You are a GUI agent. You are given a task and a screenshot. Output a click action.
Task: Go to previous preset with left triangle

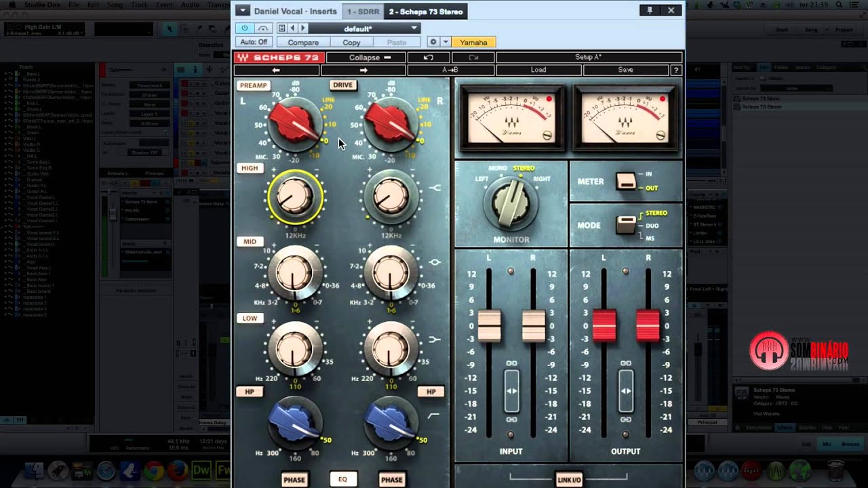click(x=292, y=28)
